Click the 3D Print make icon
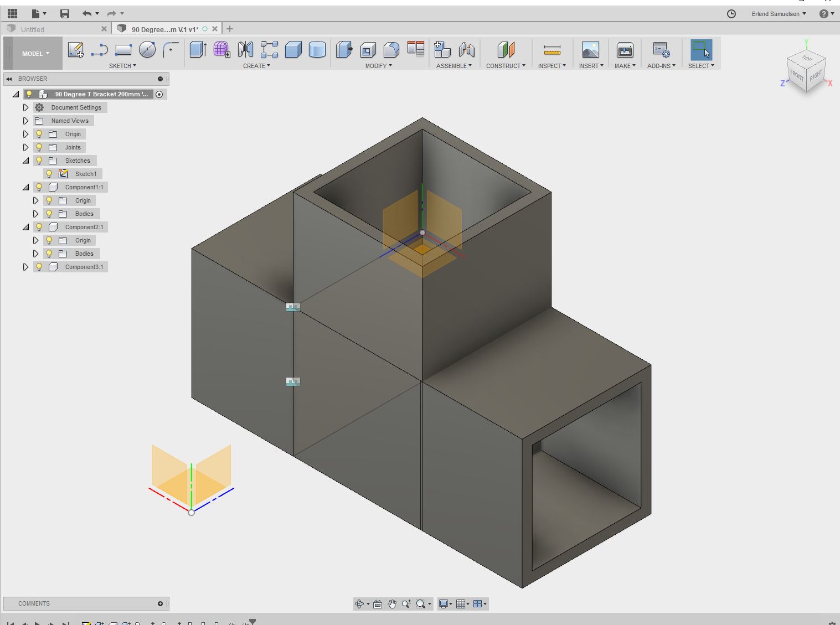This screenshot has height=625, width=840. [x=625, y=50]
